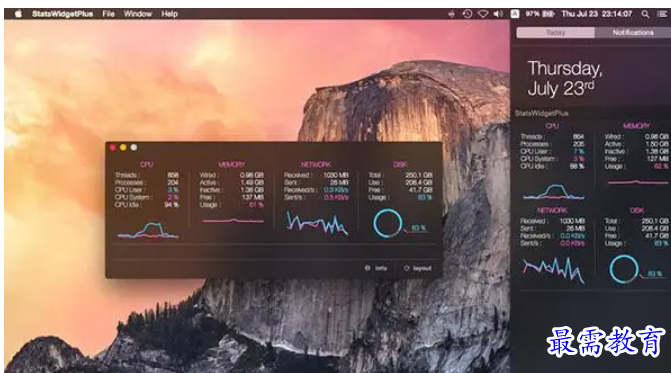Click the Sent/s value 0.5 KB/s

click(x=336, y=197)
